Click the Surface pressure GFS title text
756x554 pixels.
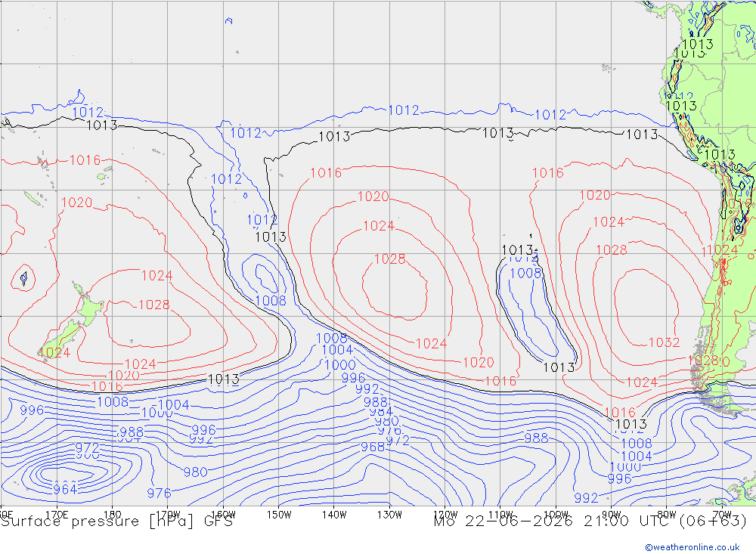tap(116, 522)
